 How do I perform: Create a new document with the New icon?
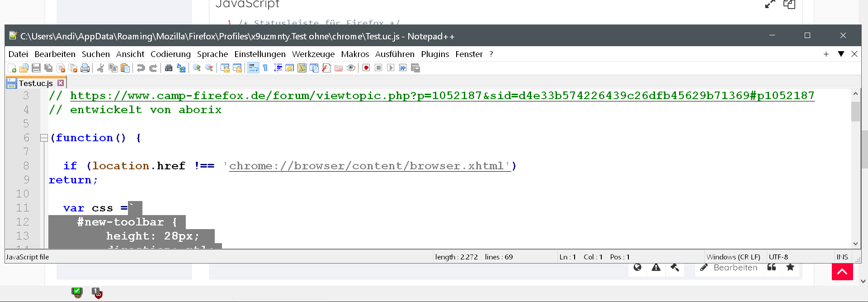[x=12, y=68]
